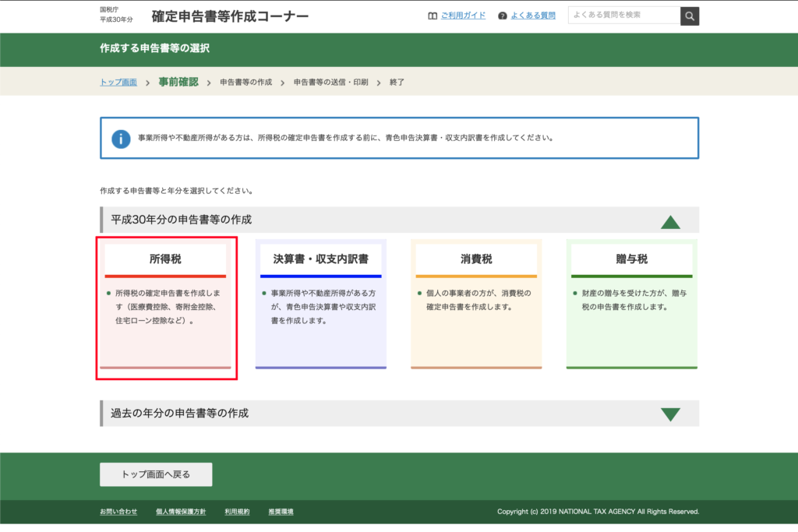Viewport: 798px width, 532px height.
Task: Click the よくある質問を検索 search field
Action: point(623,16)
